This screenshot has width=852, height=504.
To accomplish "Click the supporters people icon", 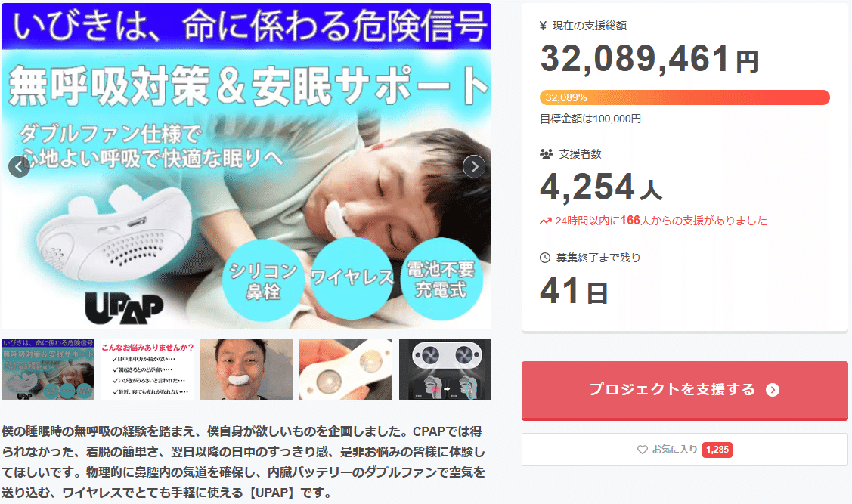I will 546,154.
